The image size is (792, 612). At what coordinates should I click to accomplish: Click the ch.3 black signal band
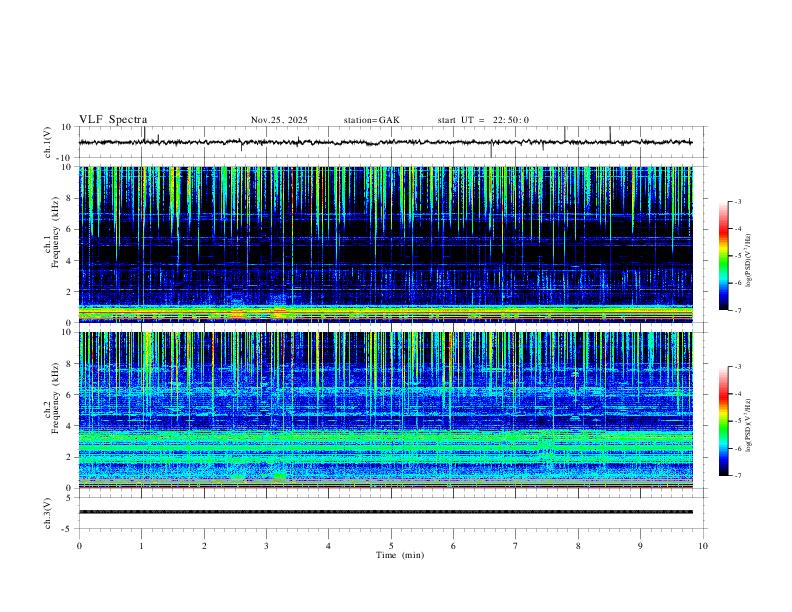pos(385,512)
